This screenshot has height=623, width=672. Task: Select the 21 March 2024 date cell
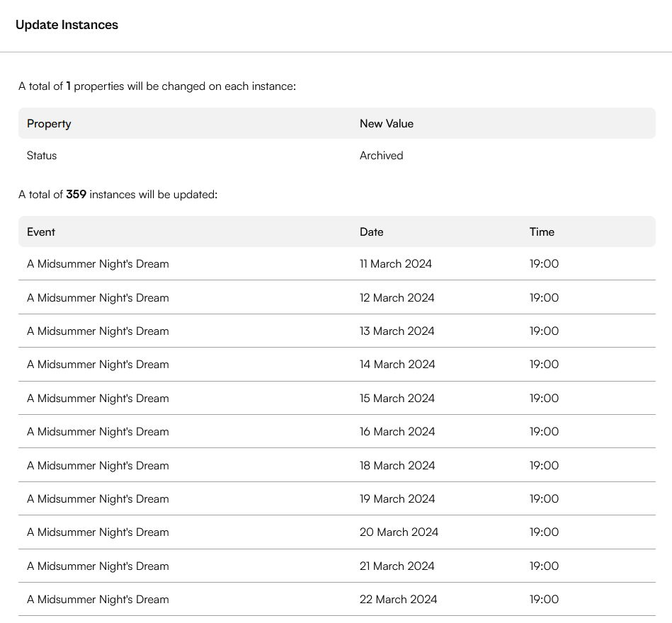click(x=397, y=566)
